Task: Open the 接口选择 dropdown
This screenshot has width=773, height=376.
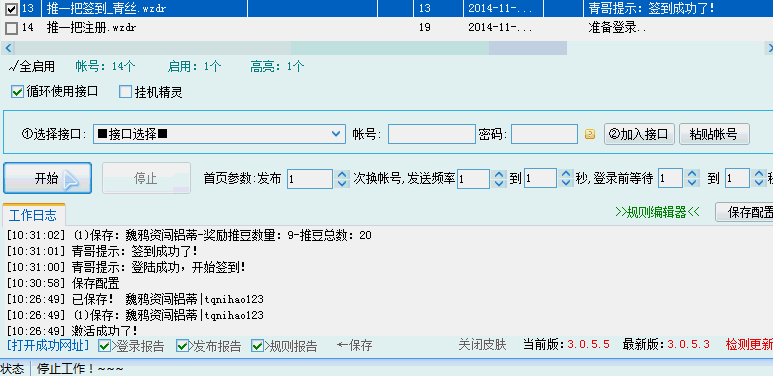Action: [219, 134]
